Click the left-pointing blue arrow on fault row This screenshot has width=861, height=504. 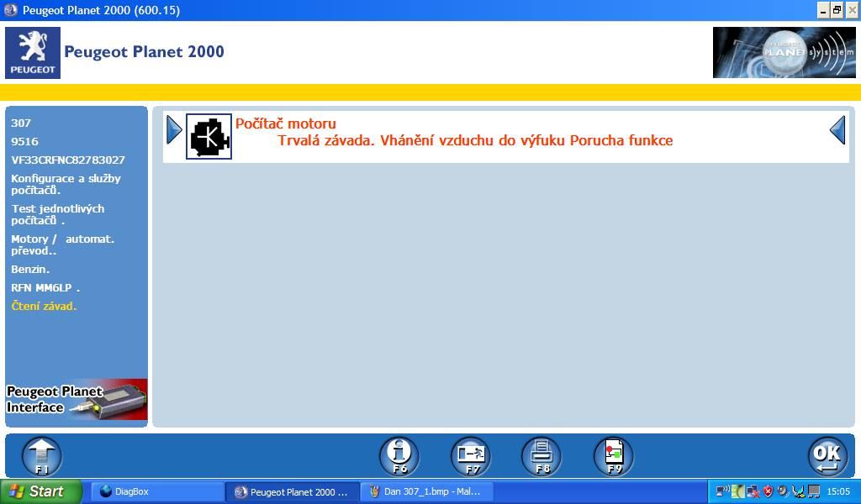click(837, 130)
